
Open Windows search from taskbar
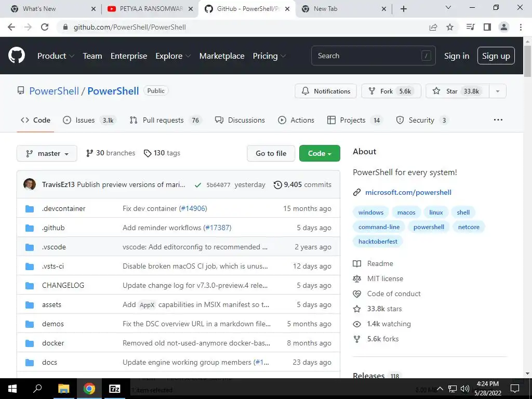37,389
